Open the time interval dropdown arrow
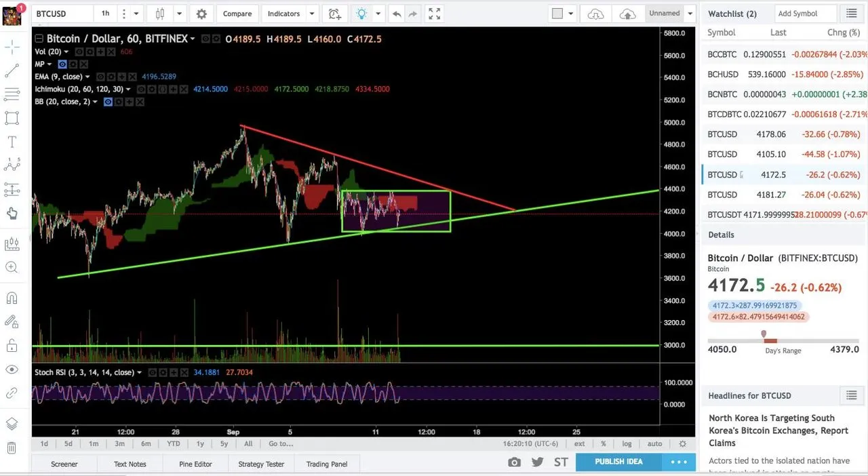868x476 pixels. point(136,14)
